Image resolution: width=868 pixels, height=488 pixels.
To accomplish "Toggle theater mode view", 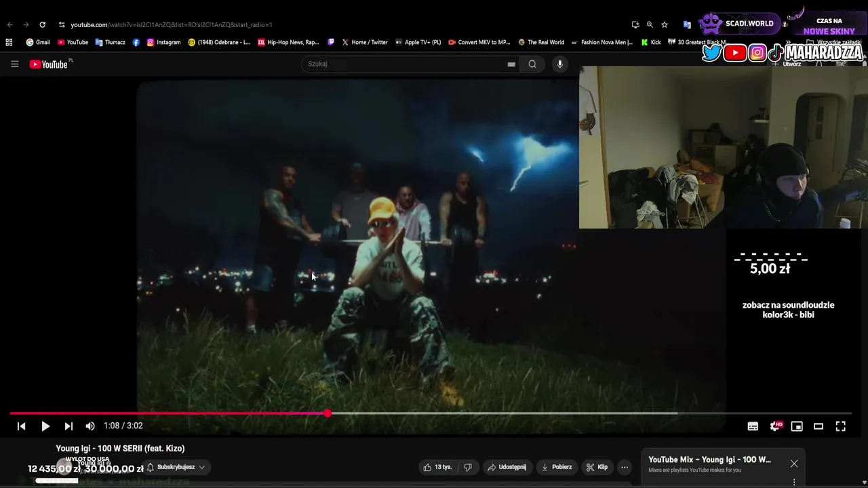I will [818, 426].
